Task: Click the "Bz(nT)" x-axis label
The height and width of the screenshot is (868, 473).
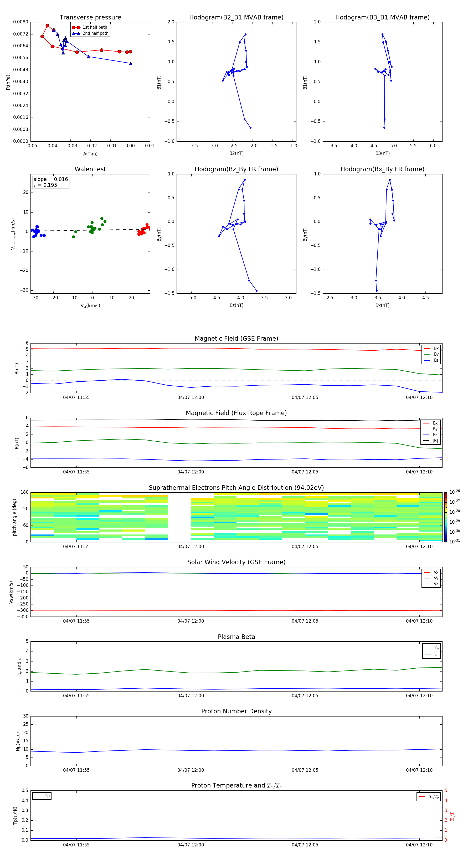Action: (x=236, y=305)
